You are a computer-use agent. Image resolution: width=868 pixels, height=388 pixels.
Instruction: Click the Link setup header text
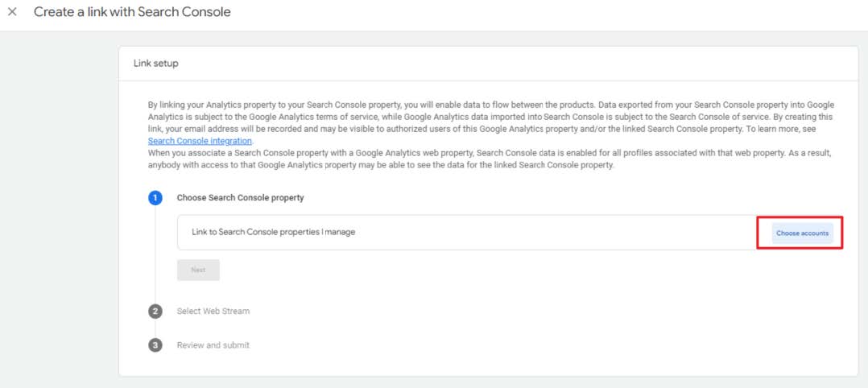coord(156,63)
